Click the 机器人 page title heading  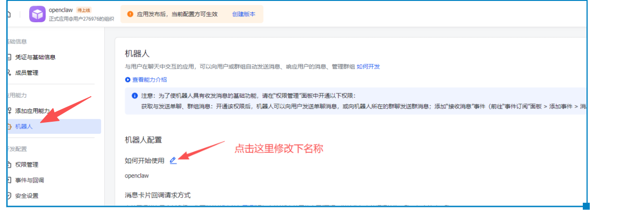[x=137, y=54]
